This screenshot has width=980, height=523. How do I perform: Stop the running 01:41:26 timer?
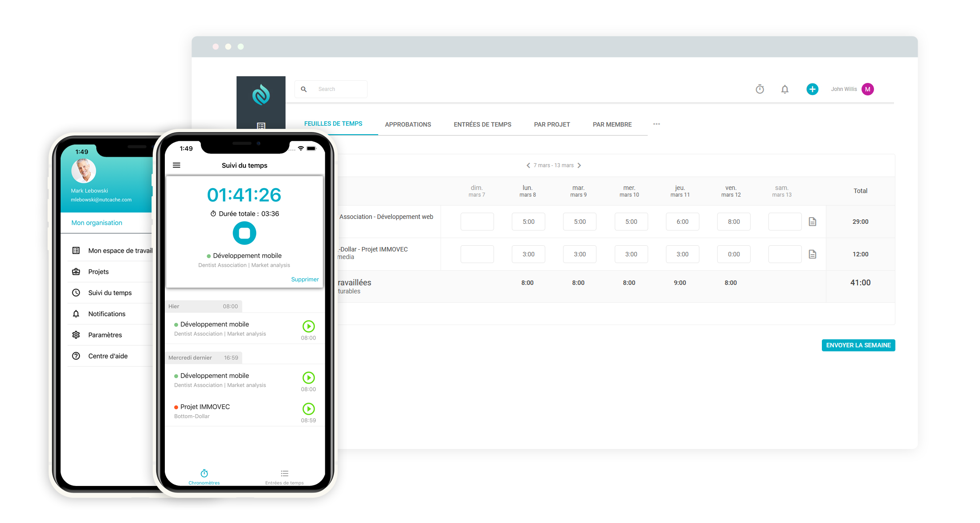pos(244,233)
